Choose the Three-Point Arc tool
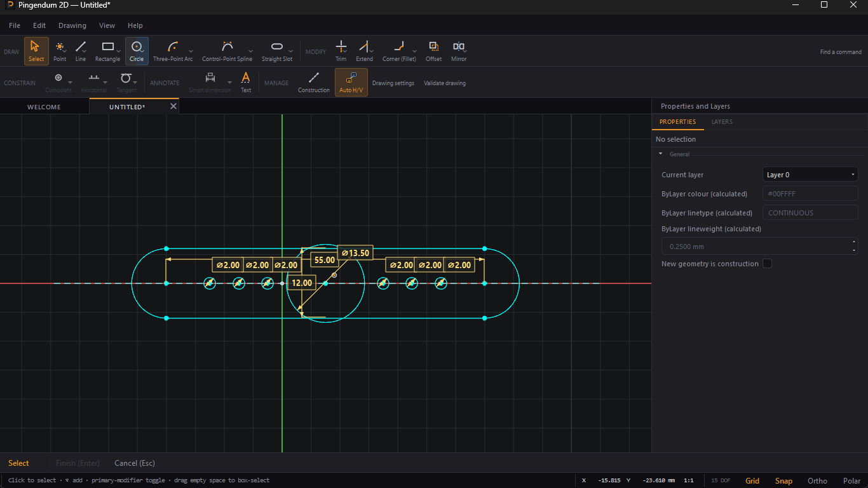The width and height of the screenshot is (868, 488). 172,51
